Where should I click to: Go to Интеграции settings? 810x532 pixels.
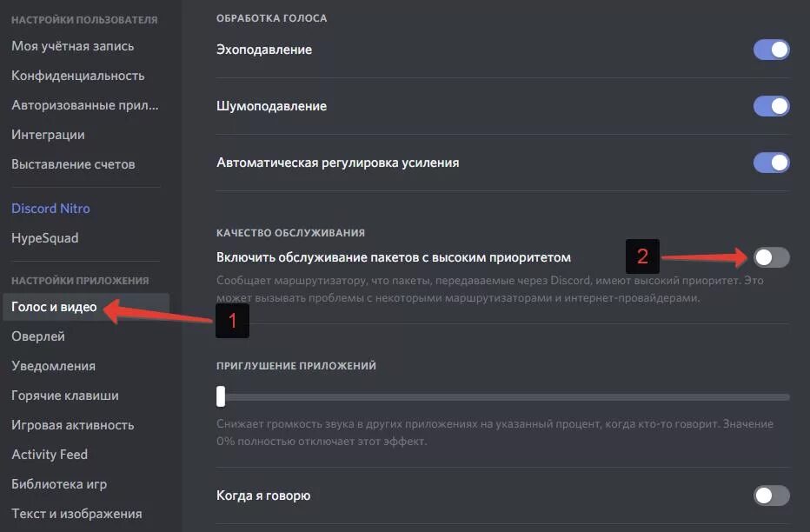coord(48,134)
